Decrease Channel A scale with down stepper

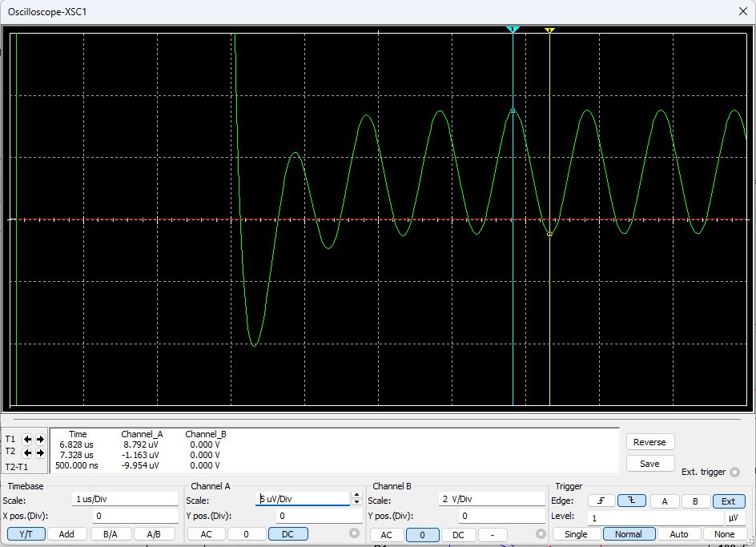pos(356,502)
